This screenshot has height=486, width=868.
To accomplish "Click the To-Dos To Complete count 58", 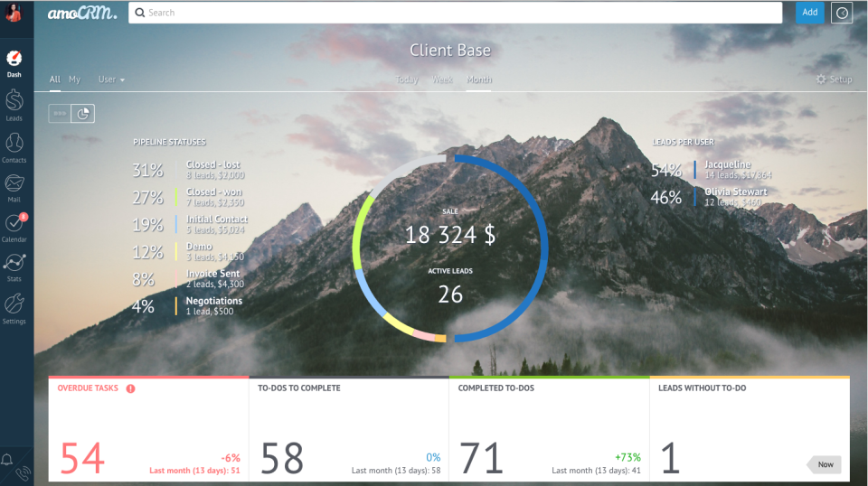I will [282, 458].
